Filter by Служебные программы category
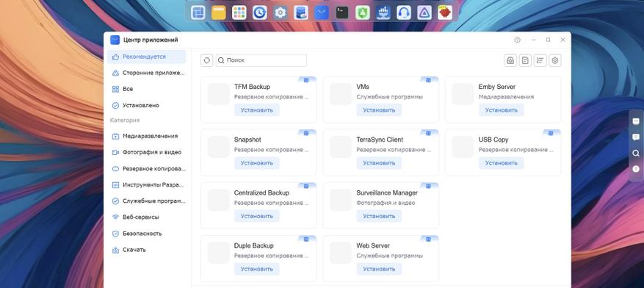Image resolution: width=644 pixels, height=288 pixels. tap(147, 201)
